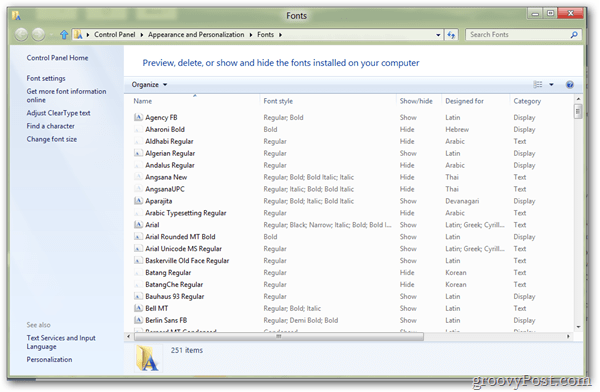Sort by the Category column header
The height and width of the screenshot is (392, 600).
(x=527, y=101)
